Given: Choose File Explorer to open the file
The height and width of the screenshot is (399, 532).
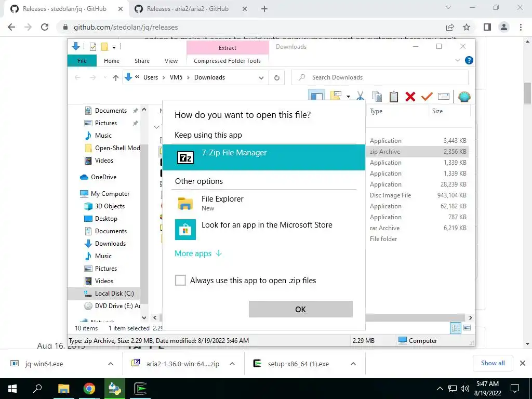Looking at the screenshot, I should (263, 203).
